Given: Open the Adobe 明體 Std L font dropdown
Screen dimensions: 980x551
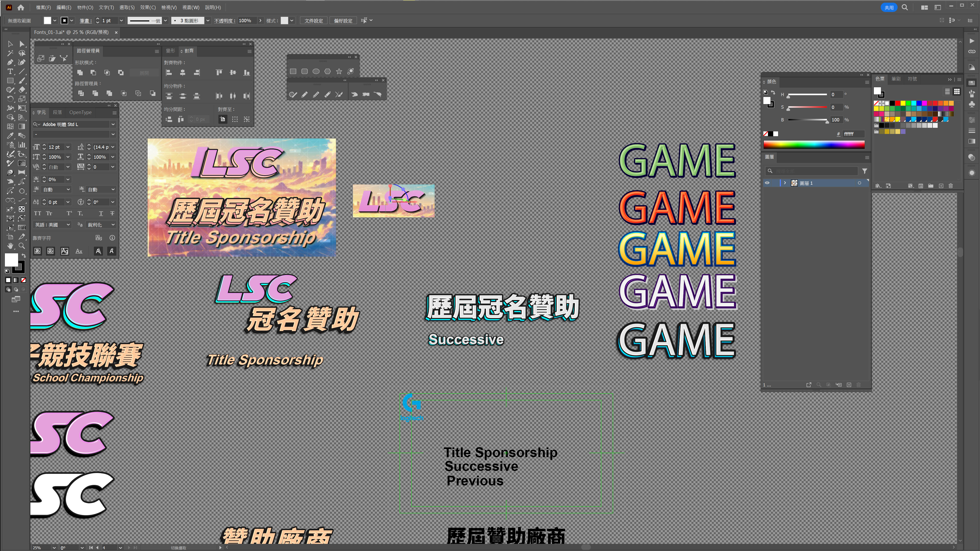Looking at the screenshot, I should (113, 124).
